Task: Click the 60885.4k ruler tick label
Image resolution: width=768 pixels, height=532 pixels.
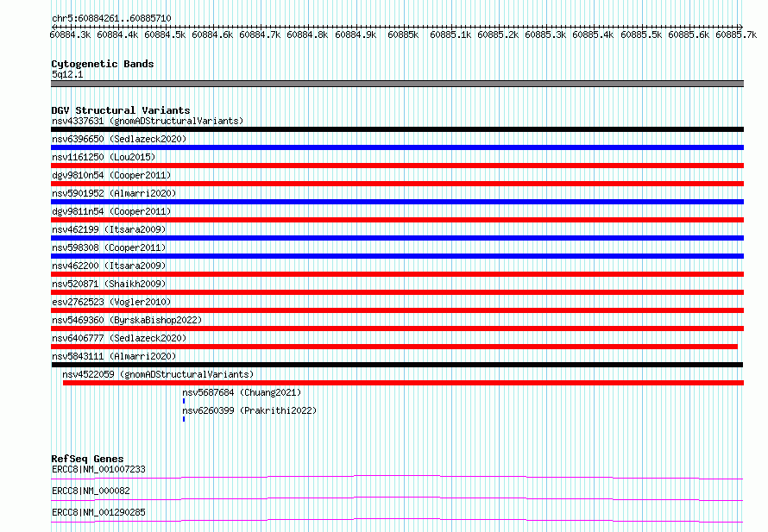Action: pos(593,34)
